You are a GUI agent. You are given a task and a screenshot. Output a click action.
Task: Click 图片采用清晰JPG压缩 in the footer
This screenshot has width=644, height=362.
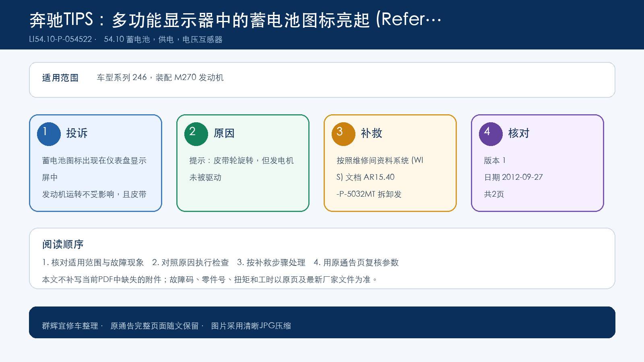pos(251,326)
